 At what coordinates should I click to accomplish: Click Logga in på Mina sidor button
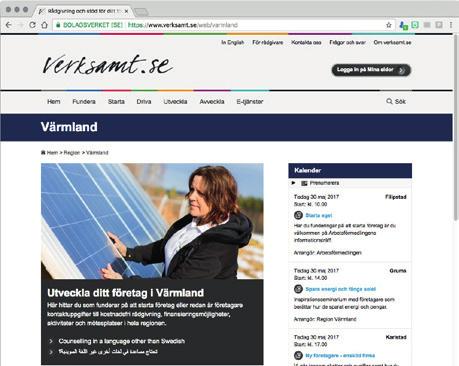tap(371, 70)
